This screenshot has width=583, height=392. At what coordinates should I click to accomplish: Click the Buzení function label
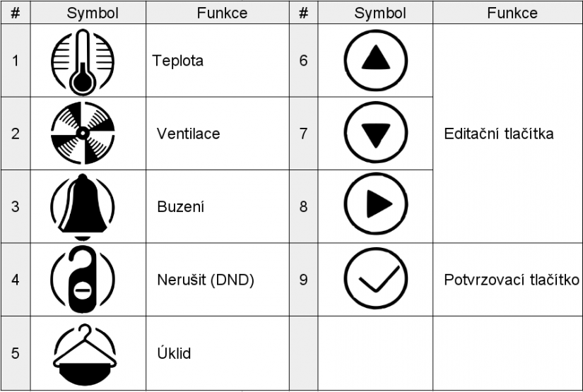180,207
